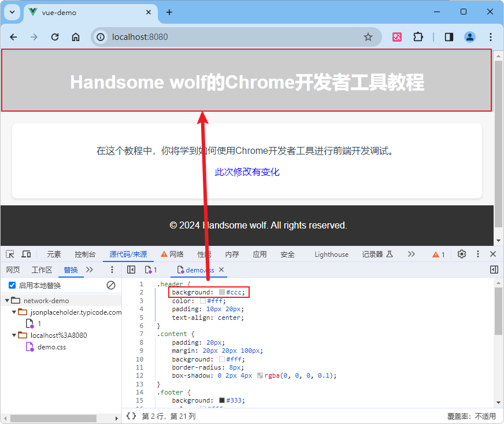
Task: Open the Lighthouse tab
Action: click(331, 255)
